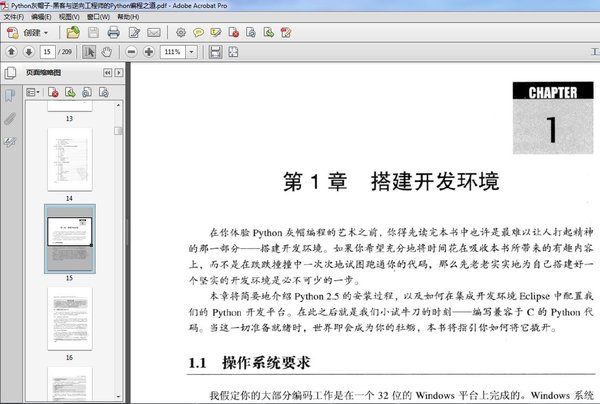
Task: Click the heading 第 1 章 搭建开发环境
Action: pos(391,181)
